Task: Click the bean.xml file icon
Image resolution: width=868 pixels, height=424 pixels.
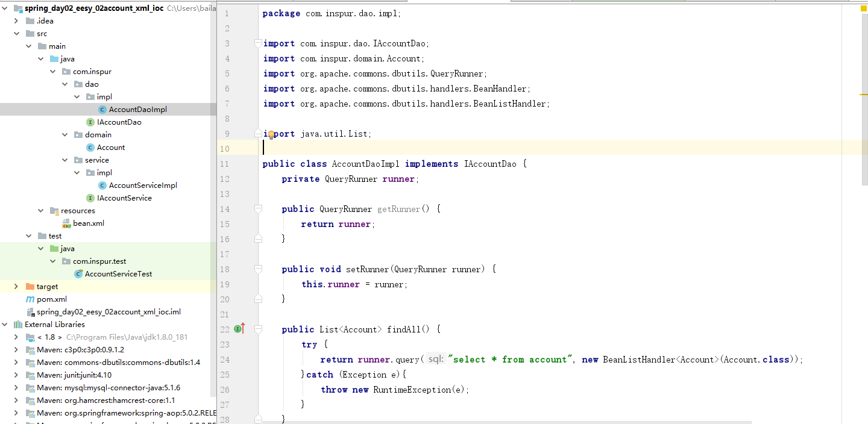Action: (66, 223)
